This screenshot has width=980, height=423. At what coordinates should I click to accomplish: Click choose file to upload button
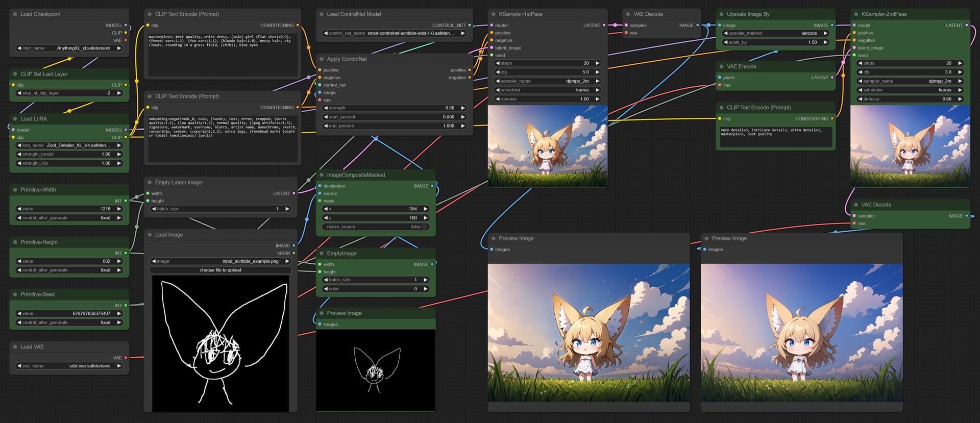pos(220,270)
